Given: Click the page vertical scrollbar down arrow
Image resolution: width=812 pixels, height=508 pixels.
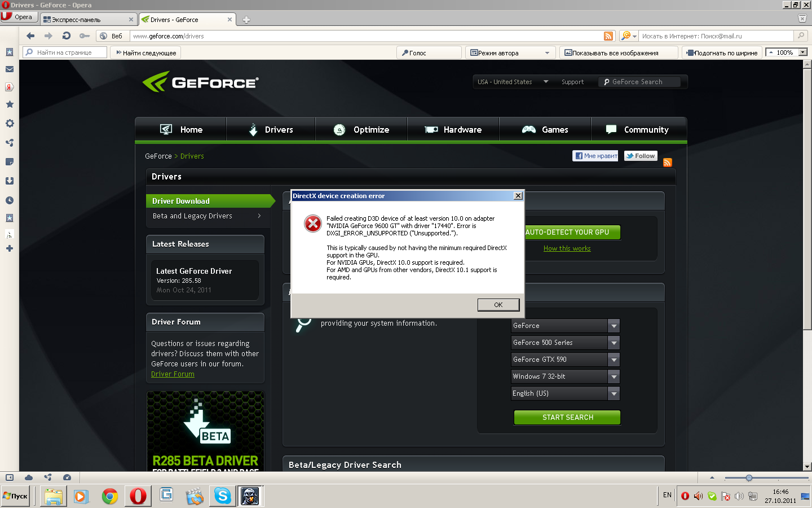Looking at the screenshot, I should (807, 467).
